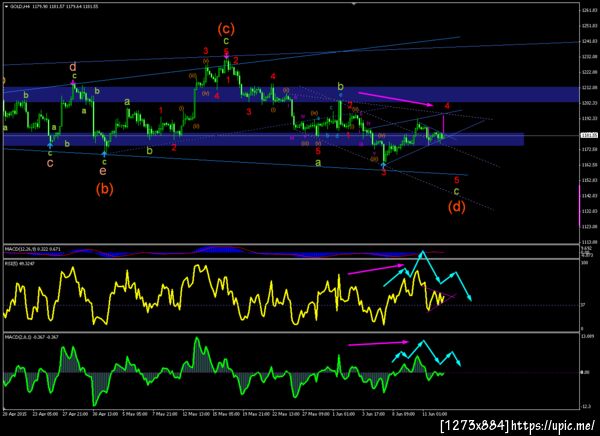Select the orange 'e' wave label above (b)

(x=103, y=171)
